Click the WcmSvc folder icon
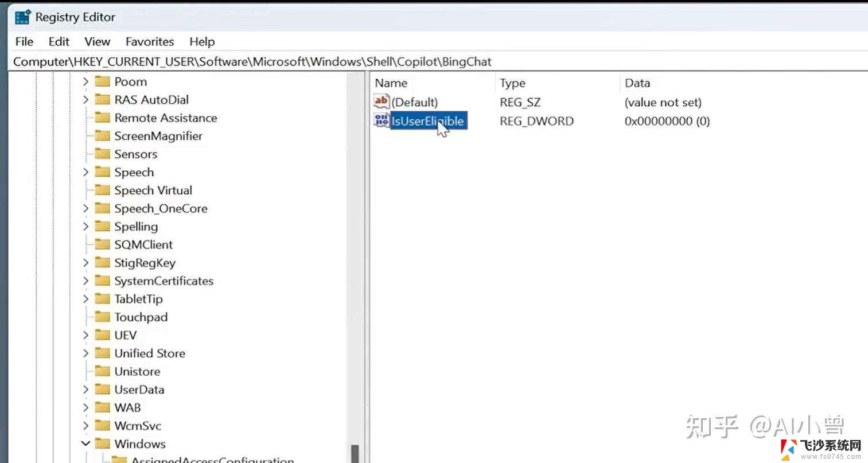Image resolution: width=868 pixels, height=463 pixels. click(x=102, y=426)
